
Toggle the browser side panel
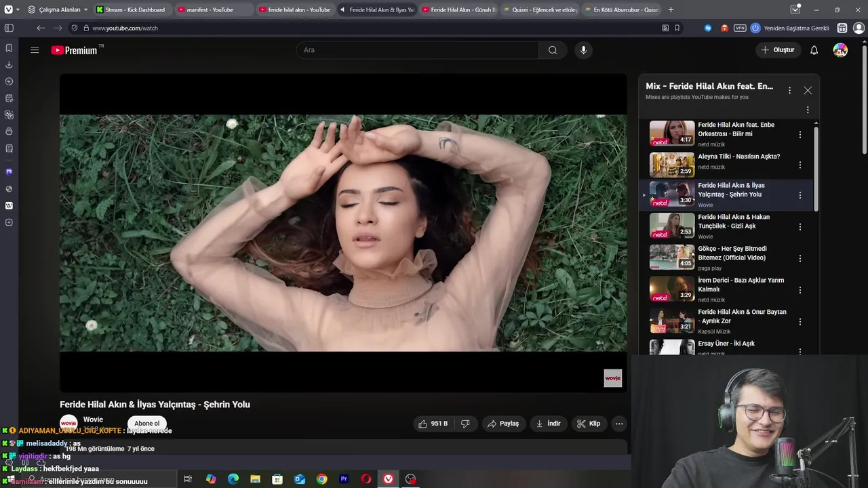click(9, 28)
